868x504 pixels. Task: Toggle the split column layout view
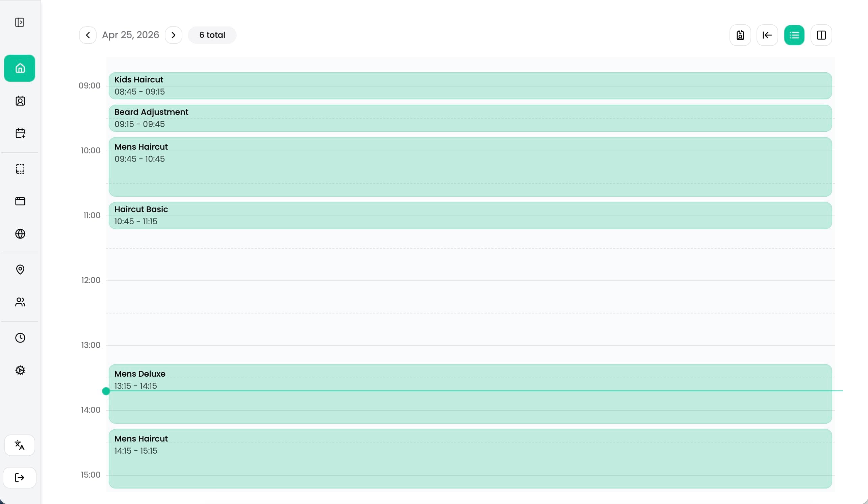(821, 35)
